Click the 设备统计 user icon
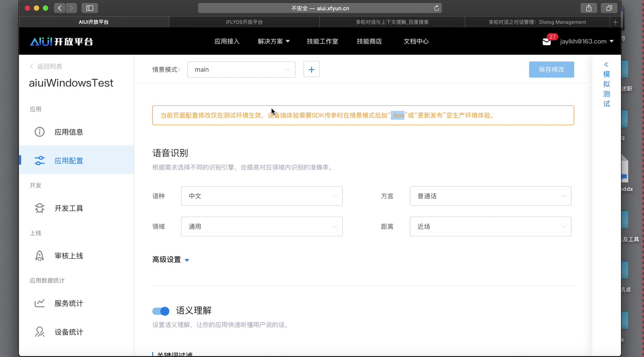644x357 pixels. 40,332
